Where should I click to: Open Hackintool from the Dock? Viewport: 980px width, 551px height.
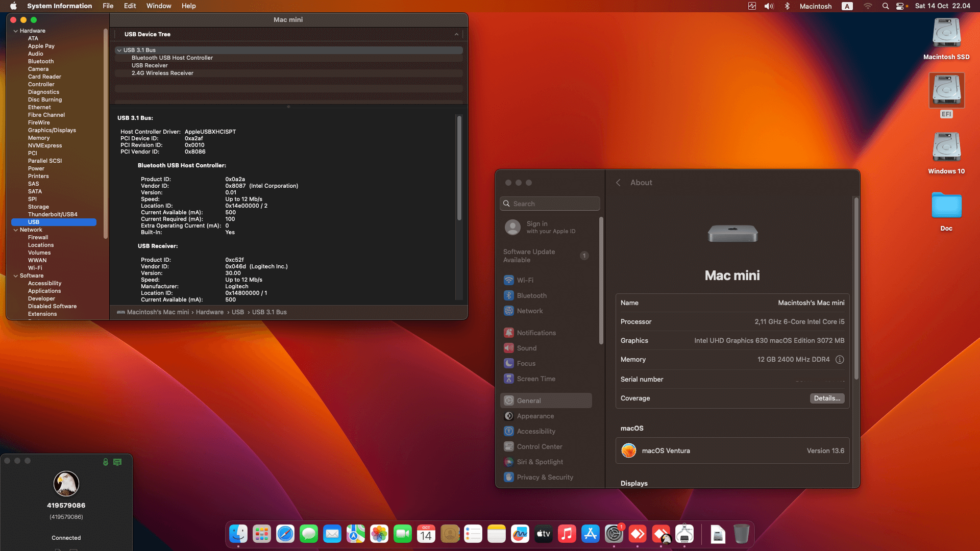pos(684,534)
